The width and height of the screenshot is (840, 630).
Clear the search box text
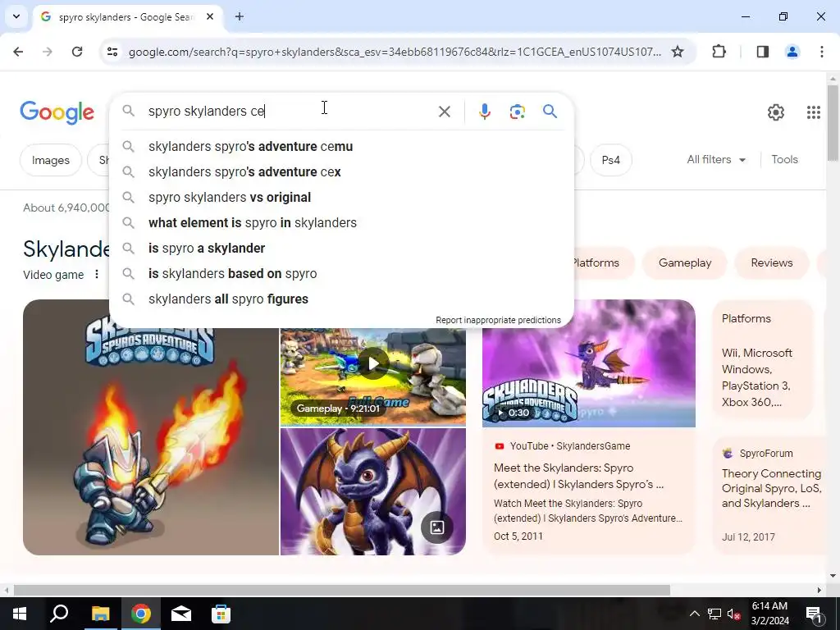(445, 112)
